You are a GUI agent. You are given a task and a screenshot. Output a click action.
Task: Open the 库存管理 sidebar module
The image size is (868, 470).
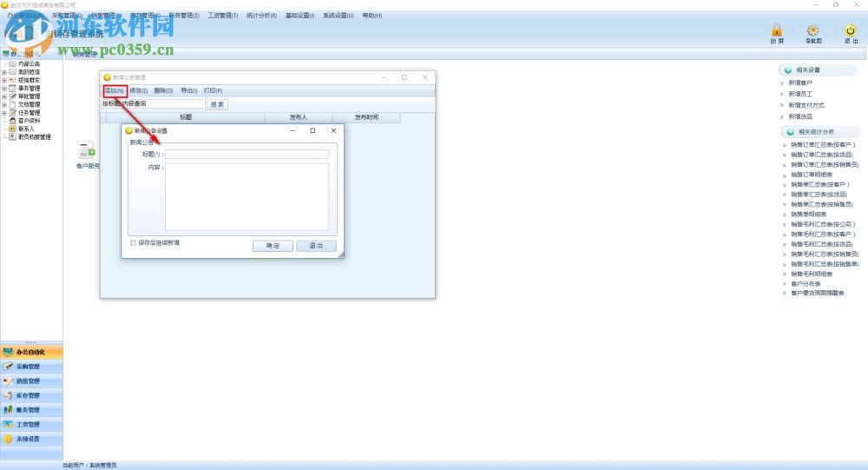pos(31,395)
